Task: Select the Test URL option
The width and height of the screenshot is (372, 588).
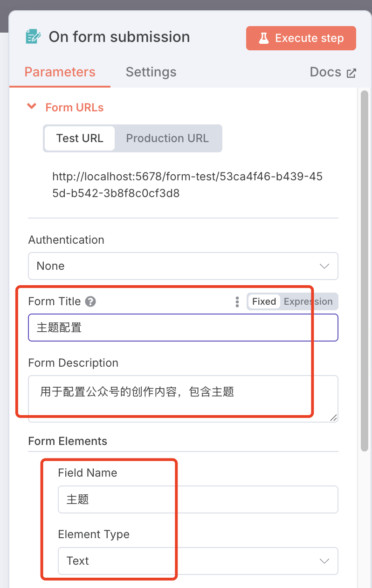Action: [x=80, y=138]
